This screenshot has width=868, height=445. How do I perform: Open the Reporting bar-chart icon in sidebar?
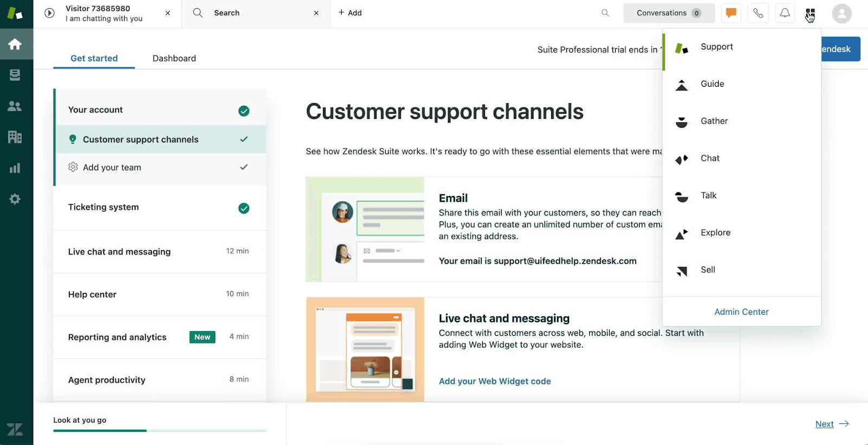[x=15, y=168]
